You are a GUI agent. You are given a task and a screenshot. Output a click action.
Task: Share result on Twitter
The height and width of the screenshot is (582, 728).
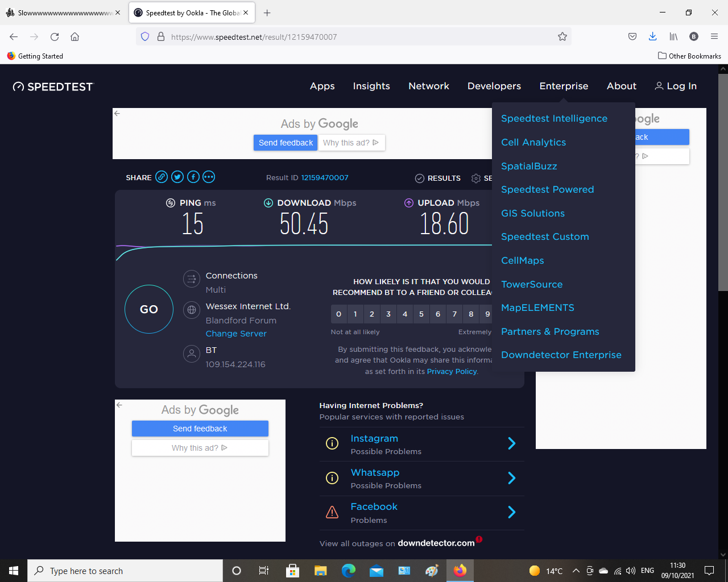click(x=177, y=177)
